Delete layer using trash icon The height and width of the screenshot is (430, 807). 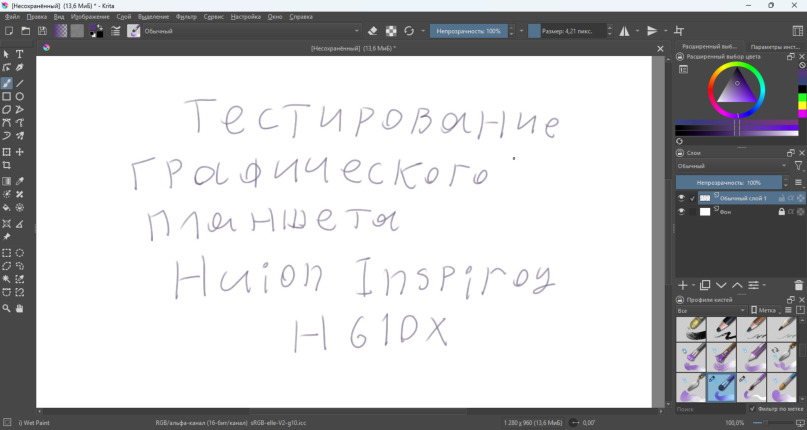[x=799, y=285]
